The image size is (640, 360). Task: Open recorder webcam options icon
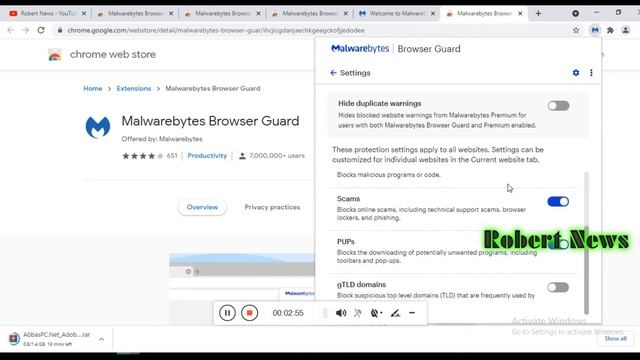pos(376,313)
